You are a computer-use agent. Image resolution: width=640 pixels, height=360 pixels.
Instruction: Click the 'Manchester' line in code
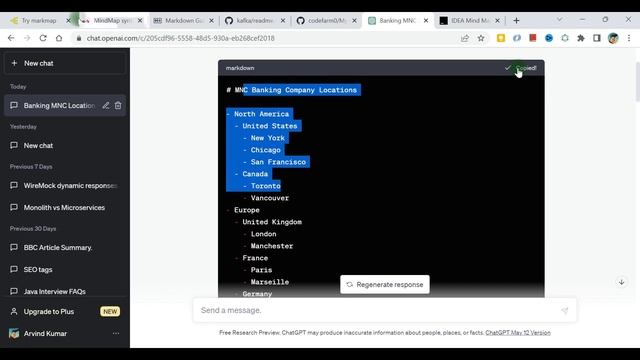tap(271, 246)
